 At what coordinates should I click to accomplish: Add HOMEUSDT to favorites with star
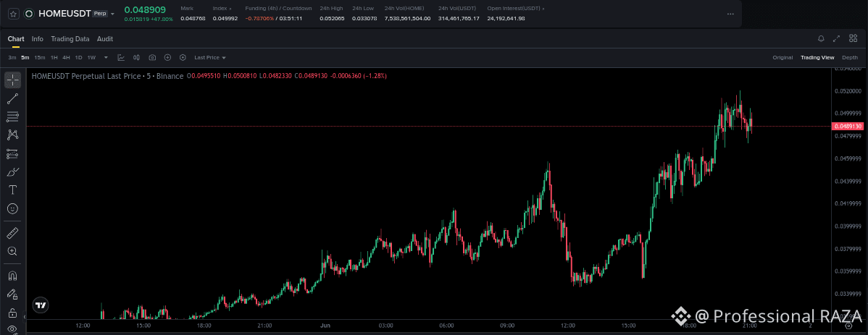point(14,14)
